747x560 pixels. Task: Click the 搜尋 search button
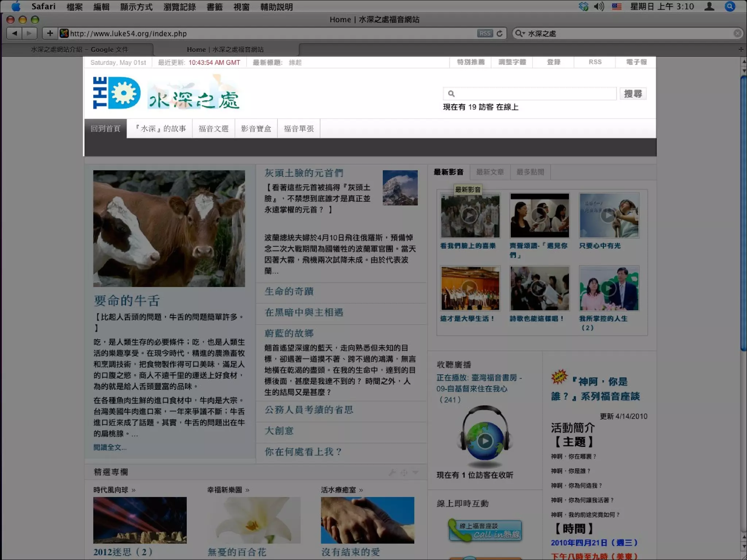633,94
